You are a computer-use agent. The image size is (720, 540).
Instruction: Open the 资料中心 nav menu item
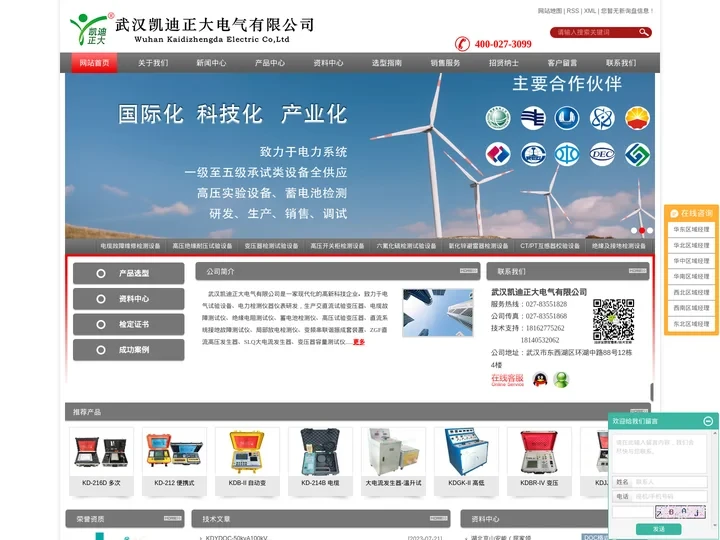(328, 63)
